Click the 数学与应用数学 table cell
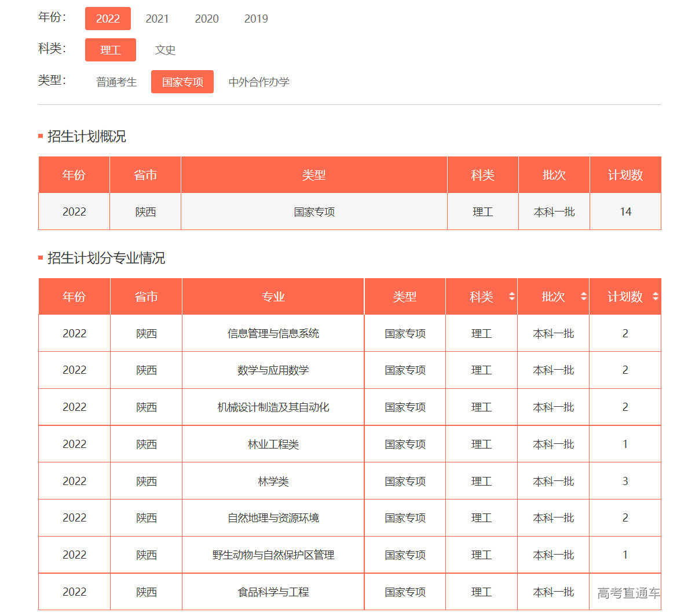The image size is (677, 616). (x=272, y=370)
